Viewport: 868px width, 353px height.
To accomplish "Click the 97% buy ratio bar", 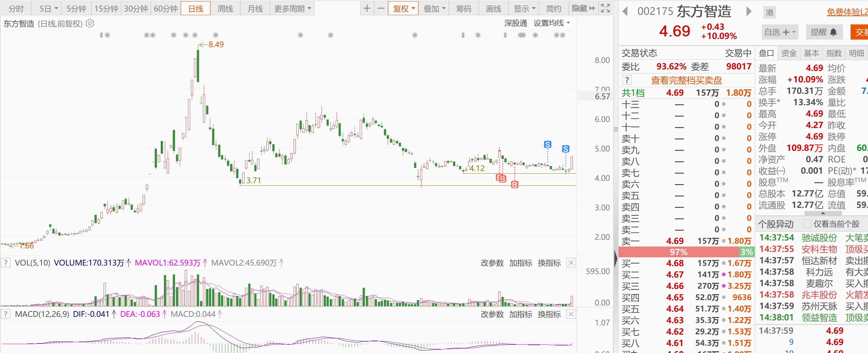I will 679,252.
